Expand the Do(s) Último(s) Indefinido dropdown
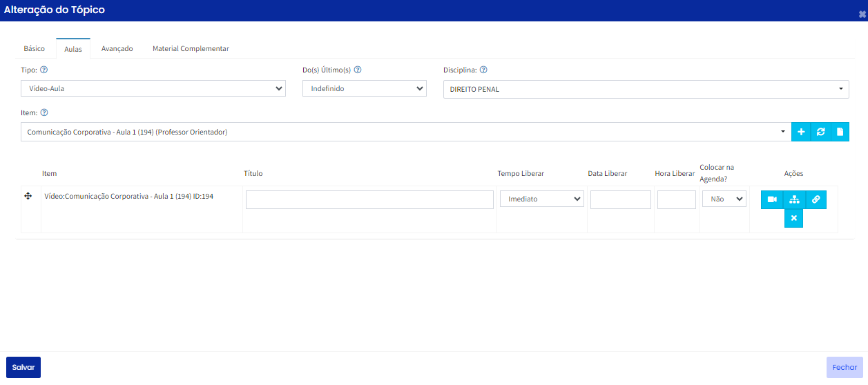The width and height of the screenshot is (868, 385). (x=364, y=88)
